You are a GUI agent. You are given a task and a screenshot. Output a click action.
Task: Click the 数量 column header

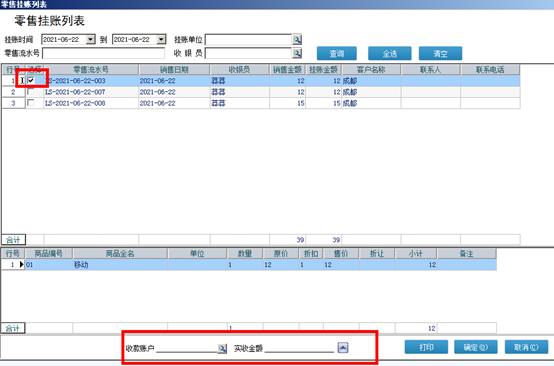[x=245, y=253]
